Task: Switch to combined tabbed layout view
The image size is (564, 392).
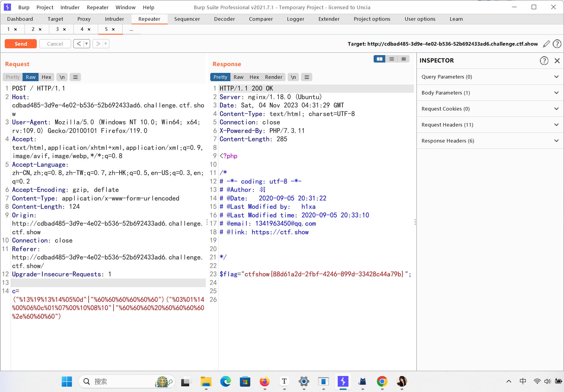Action: pyautogui.click(x=404, y=59)
